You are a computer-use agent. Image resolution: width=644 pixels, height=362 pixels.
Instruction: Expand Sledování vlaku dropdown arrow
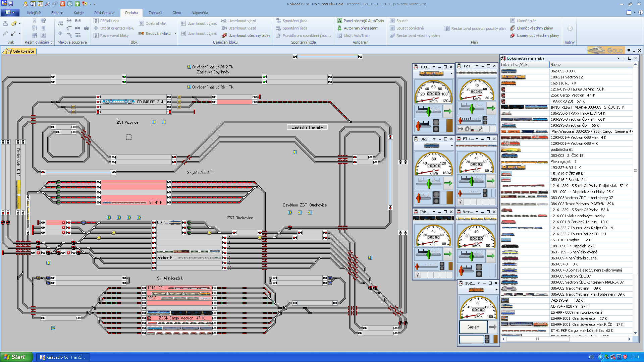[175, 34]
